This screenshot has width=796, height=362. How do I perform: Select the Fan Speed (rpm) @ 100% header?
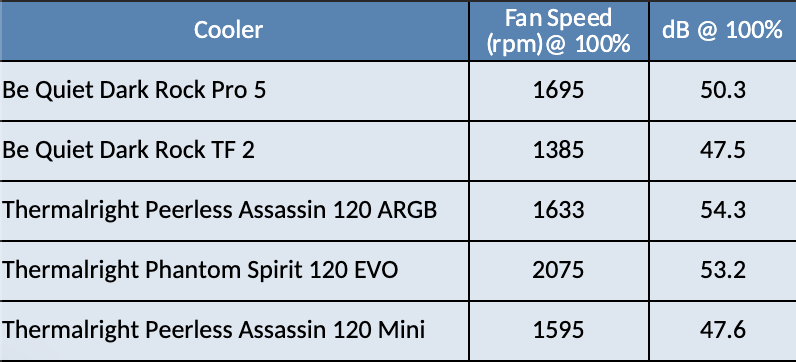point(559,30)
